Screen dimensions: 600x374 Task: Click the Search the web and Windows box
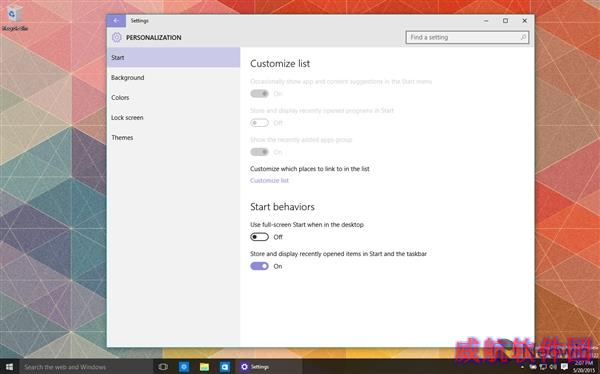[86, 367]
